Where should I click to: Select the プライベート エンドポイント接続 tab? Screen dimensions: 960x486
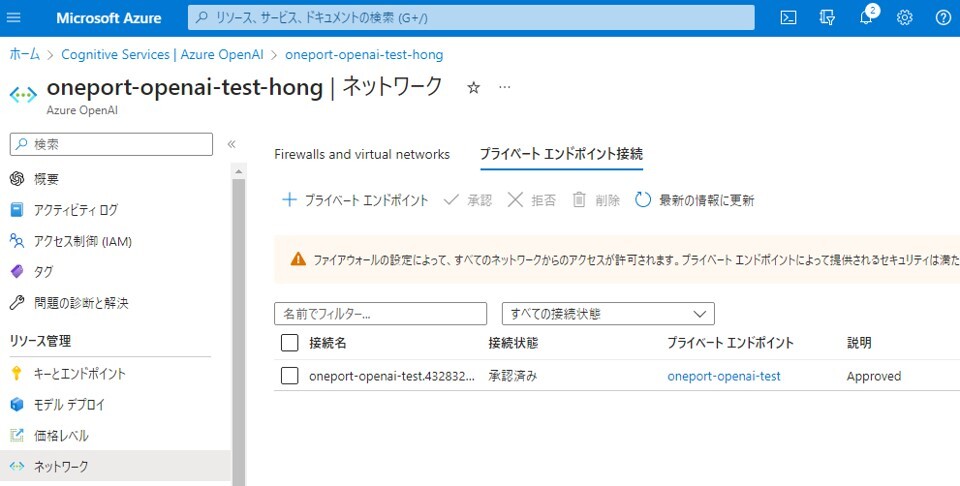[x=561, y=154]
